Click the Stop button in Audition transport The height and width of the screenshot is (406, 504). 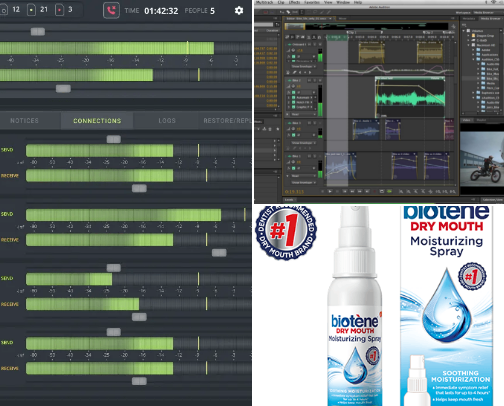click(x=323, y=191)
